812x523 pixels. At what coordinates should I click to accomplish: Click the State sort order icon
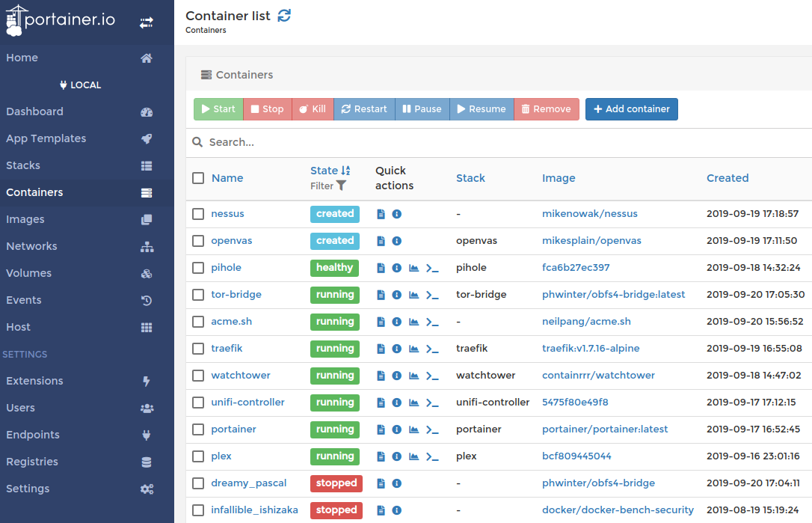345,171
